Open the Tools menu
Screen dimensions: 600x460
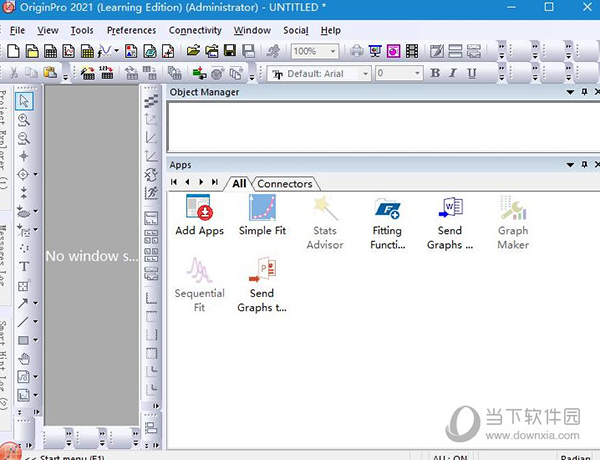click(x=82, y=30)
